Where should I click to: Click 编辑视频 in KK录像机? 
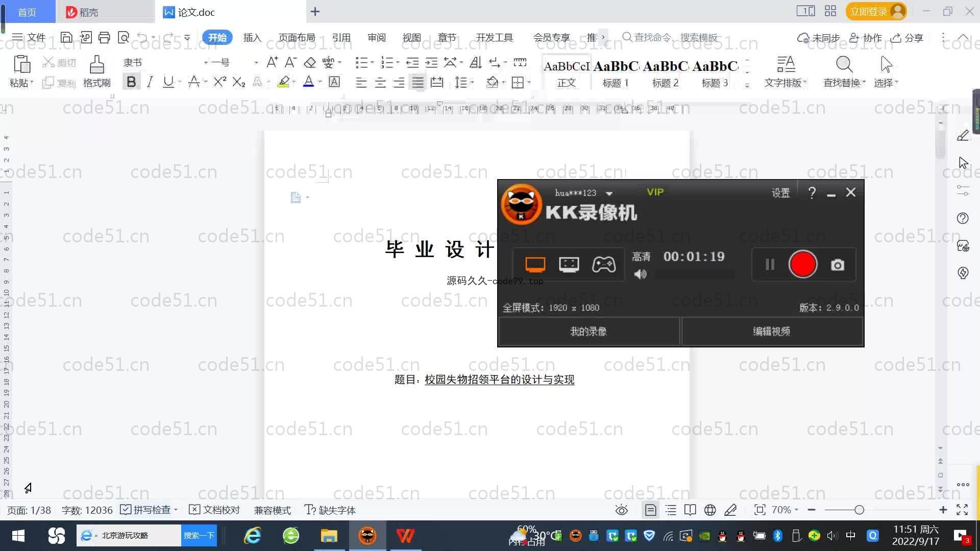click(772, 332)
